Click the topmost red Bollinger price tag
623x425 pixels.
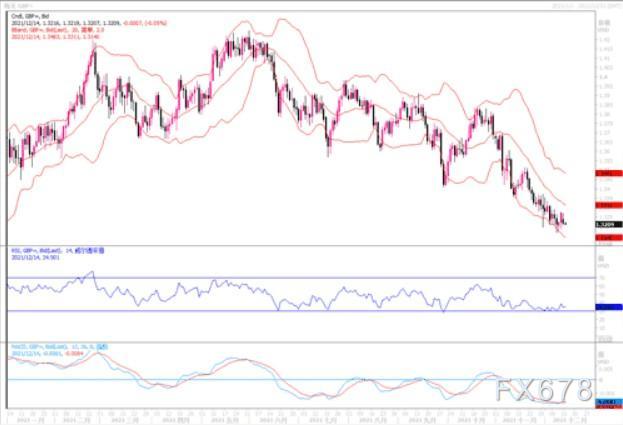(x=608, y=173)
